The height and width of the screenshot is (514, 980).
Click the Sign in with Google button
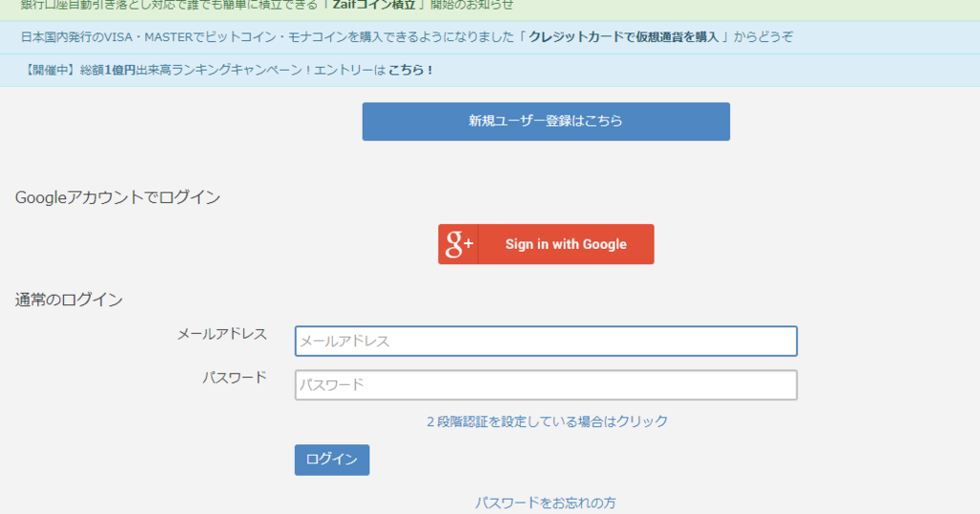pyautogui.click(x=546, y=244)
